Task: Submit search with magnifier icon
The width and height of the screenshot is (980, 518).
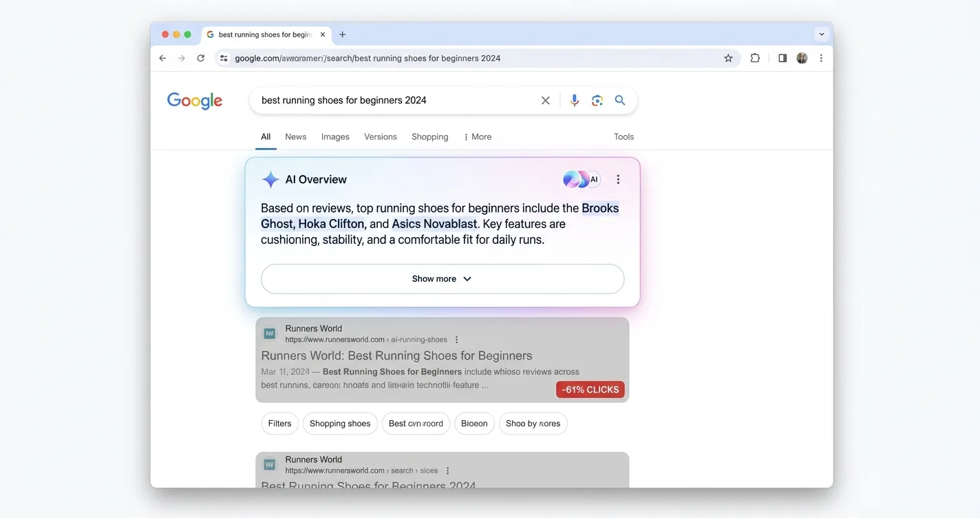Action: click(x=620, y=101)
